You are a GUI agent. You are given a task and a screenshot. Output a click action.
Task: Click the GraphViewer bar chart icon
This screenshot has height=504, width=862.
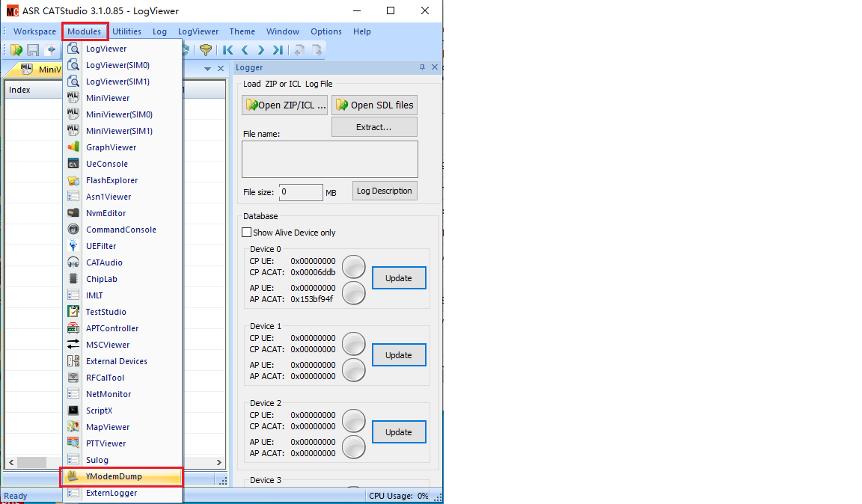coord(73,147)
